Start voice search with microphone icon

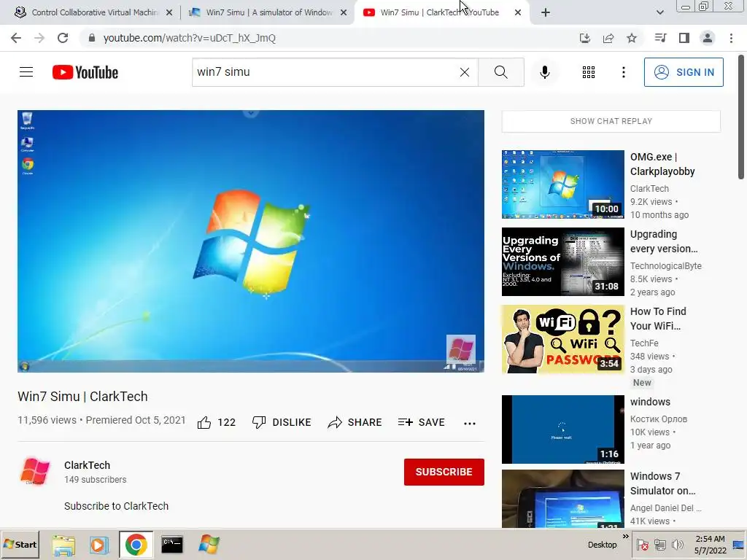point(544,72)
